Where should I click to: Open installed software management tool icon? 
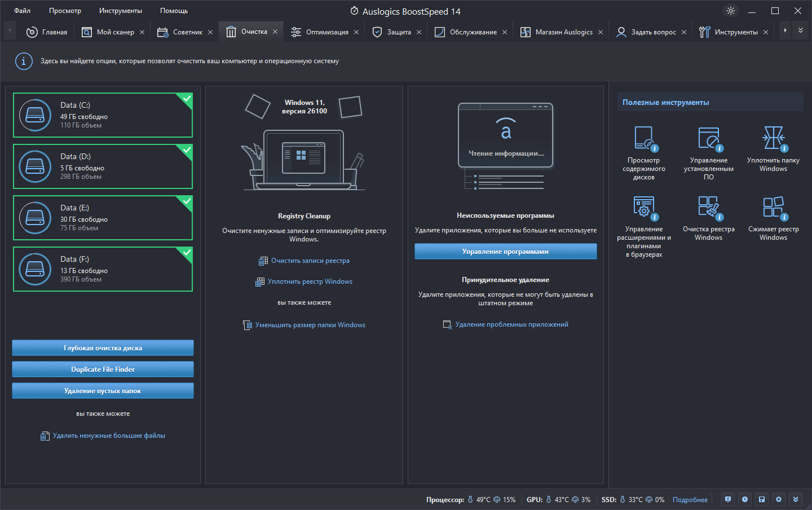pos(708,139)
